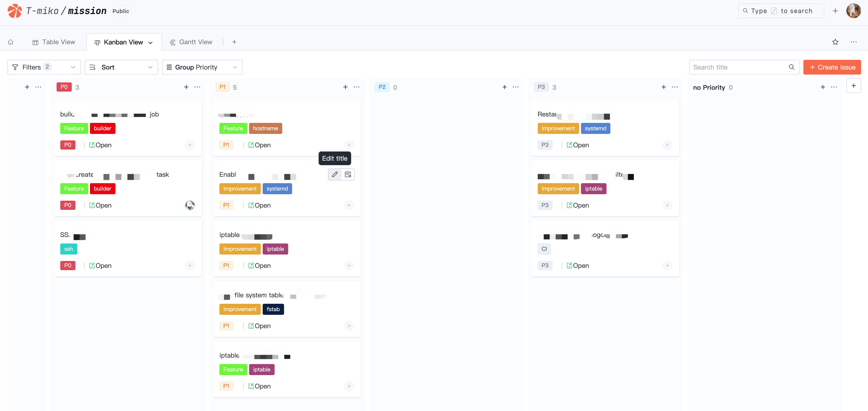Screen dimensions: 868x411
Task: Click the magnifier icon in Search title
Action: coord(791,67)
